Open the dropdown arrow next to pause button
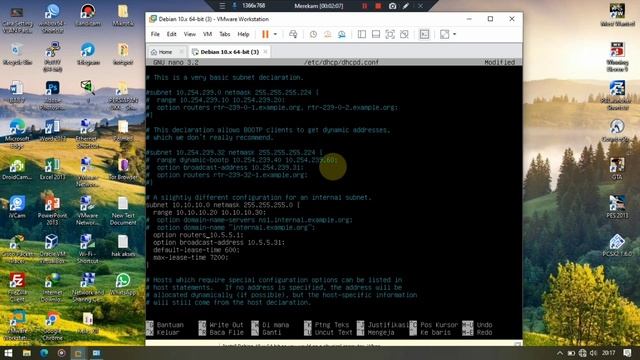Screen dimensions: 640x360 (276, 34)
